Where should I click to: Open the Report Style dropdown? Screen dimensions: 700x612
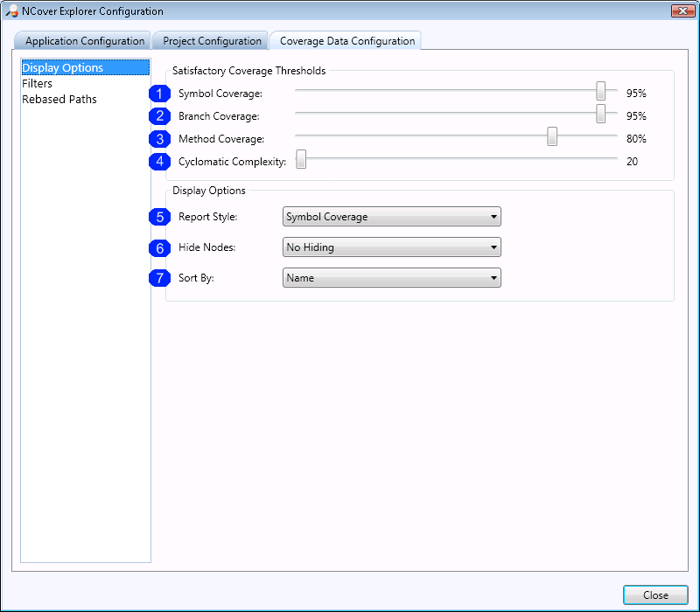(392, 217)
